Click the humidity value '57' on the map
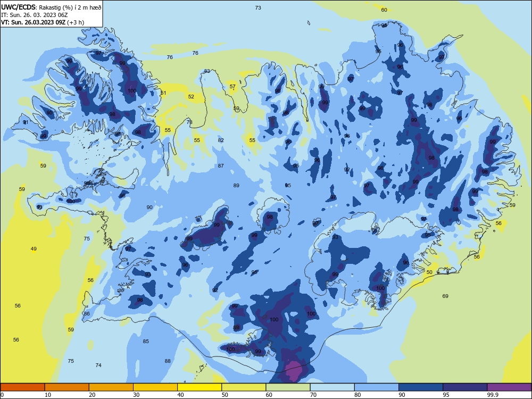 click(x=232, y=87)
